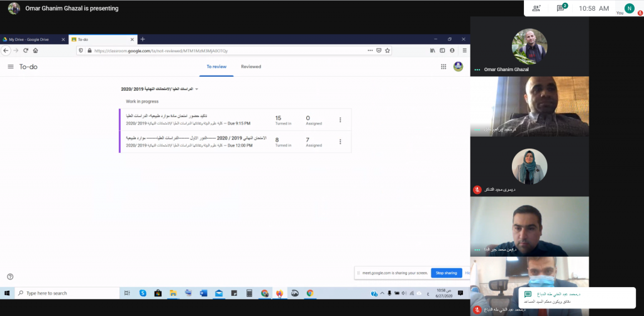The image size is (644, 316).
Task: Open the Meet chat messages icon
Action: pyautogui.click(x=560, y=8)
